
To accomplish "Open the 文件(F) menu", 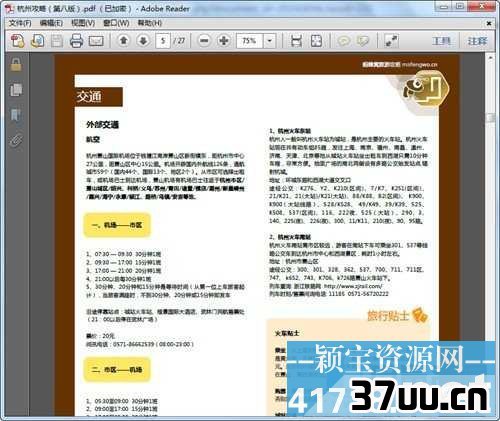I will click(20, 23).
